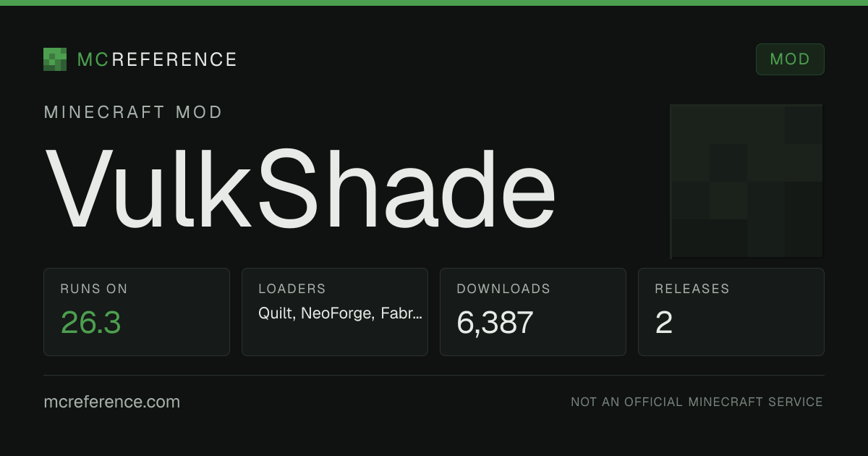This screenshot has height=456, width=868.
Task: Open the VulkShade mod thumbnail image
Action: click(x=747, y=181)
